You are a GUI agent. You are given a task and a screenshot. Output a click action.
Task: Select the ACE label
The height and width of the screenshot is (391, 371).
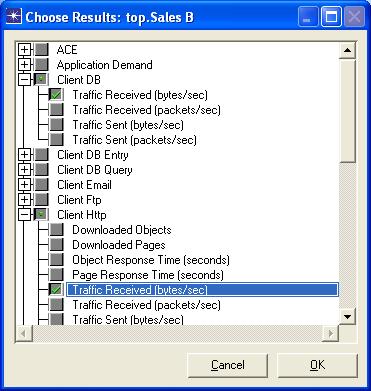coord(67,50)
